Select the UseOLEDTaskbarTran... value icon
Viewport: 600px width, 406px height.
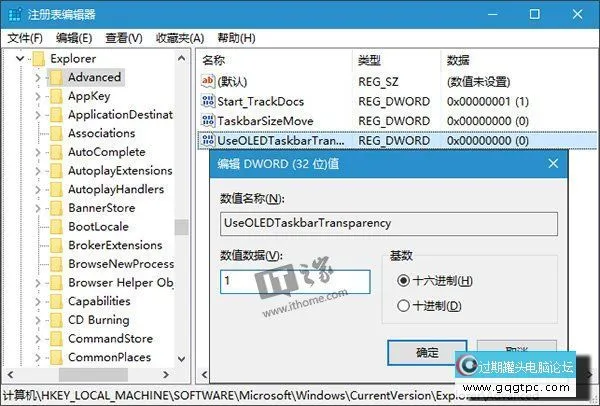point(208,140)
